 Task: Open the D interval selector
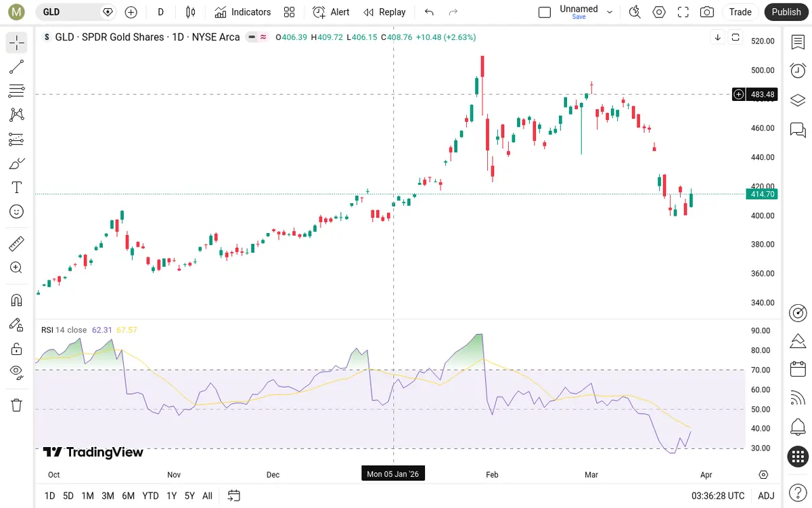(160, 12)
